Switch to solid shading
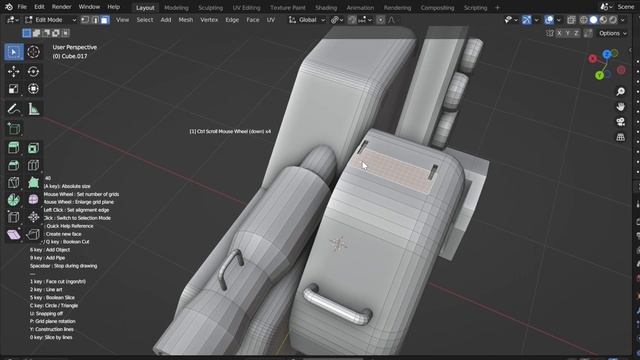 pyautogui.click(x=593, y=20)
